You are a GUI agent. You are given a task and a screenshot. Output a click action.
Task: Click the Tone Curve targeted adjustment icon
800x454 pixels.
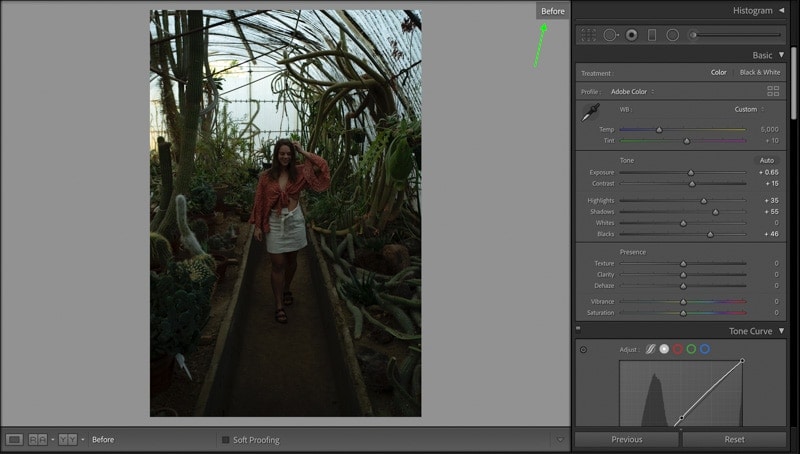(583, 349)
